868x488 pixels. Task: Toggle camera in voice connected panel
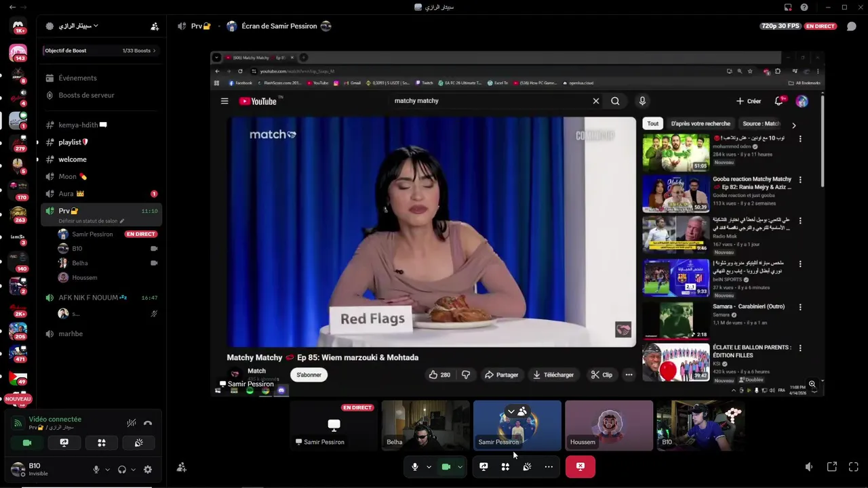27,443
